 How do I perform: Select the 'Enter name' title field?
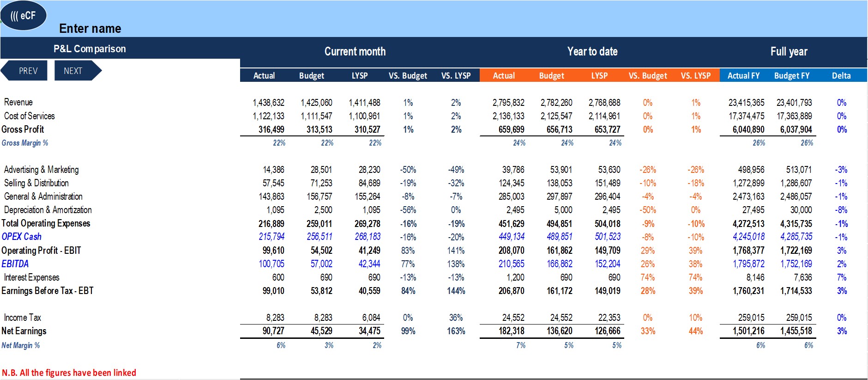click(90, 29)
